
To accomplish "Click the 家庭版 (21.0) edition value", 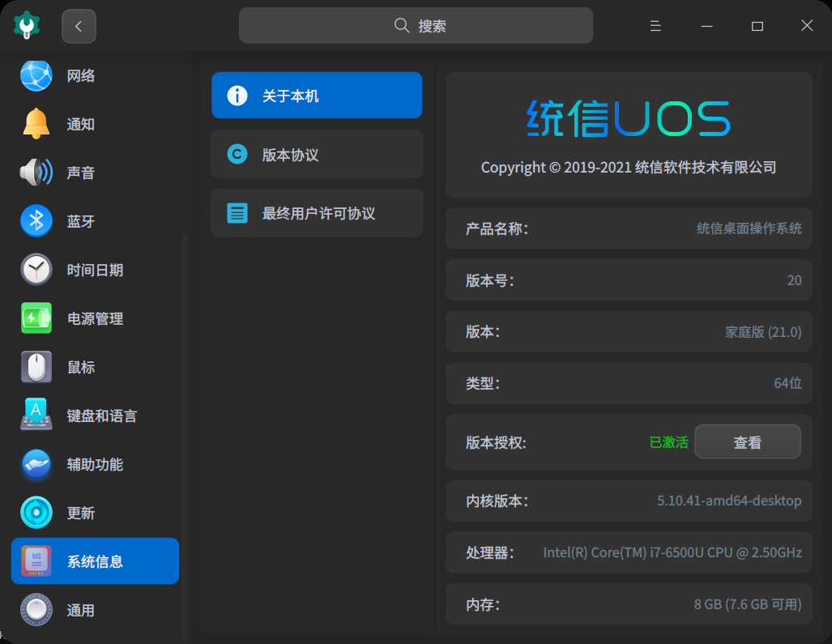I will [763, 331].
